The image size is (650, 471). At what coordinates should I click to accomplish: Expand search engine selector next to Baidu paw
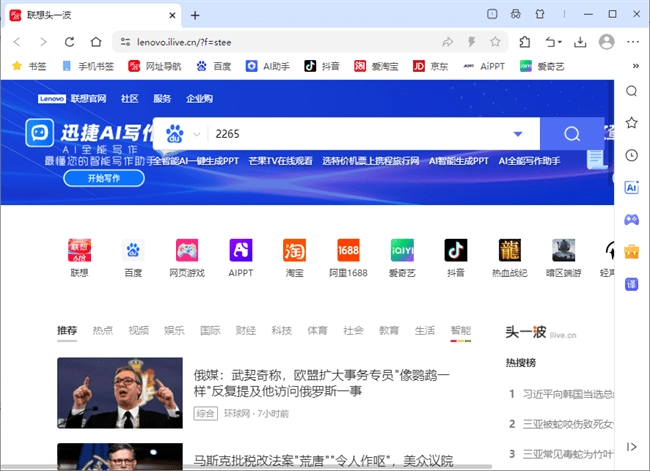(197, 134)
